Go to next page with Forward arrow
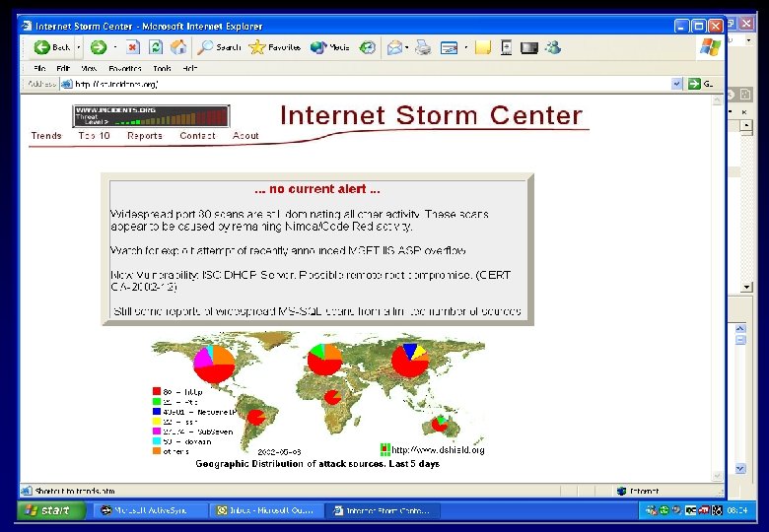The width and height of the screenshot is (769, 532). 99,47
